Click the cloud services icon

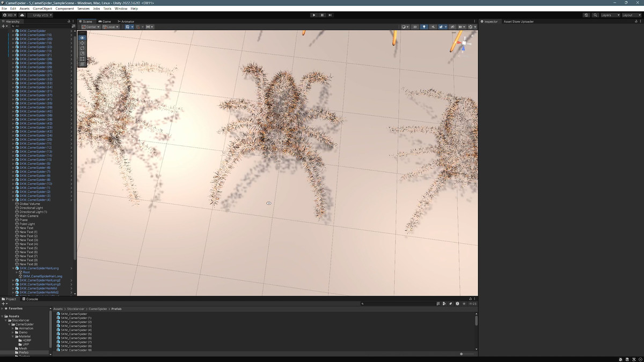(23, 15)
